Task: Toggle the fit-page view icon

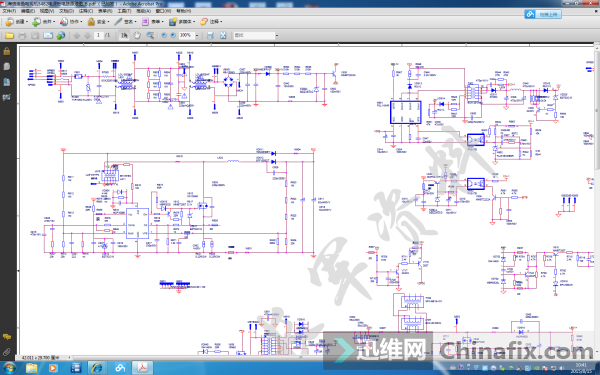Action: click(223, 36)
